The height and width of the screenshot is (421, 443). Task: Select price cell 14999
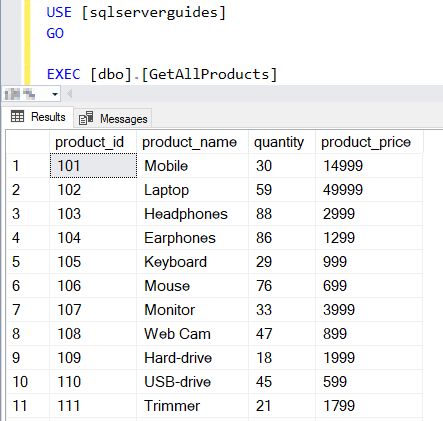(x=369, y=166)
